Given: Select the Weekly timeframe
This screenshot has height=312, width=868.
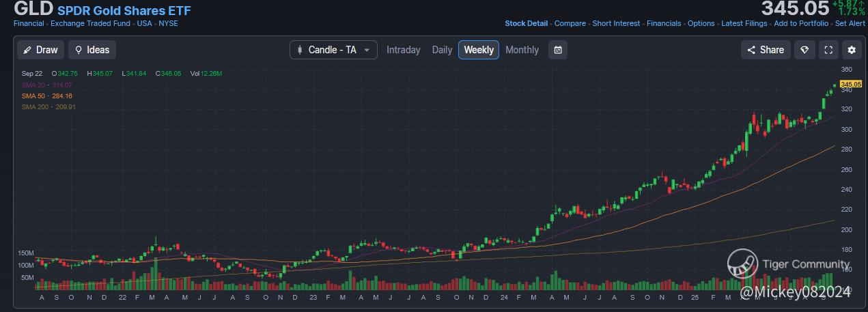Looking at the screenshot, I should click(x=479, y=50).
